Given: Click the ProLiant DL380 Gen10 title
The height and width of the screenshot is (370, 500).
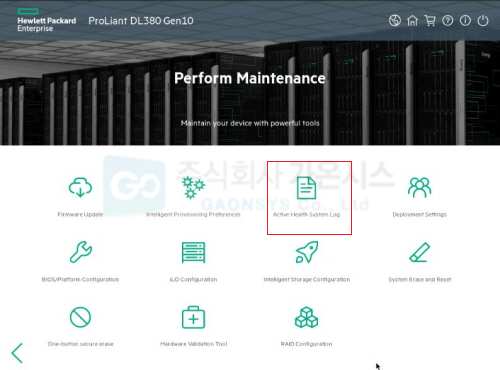Looking at the screenshot, I should (141, 21).
